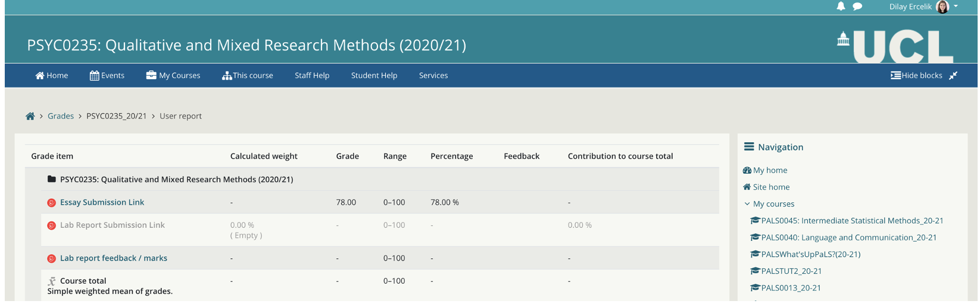Viewport: 980px width, 307px height.
Task: Open the Lab report feedback / marks link
Action: [x=114, y=258]
